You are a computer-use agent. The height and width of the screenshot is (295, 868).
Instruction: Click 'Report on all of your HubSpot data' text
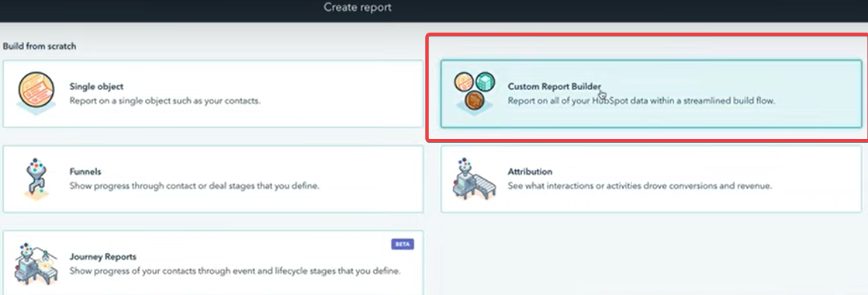642,102
